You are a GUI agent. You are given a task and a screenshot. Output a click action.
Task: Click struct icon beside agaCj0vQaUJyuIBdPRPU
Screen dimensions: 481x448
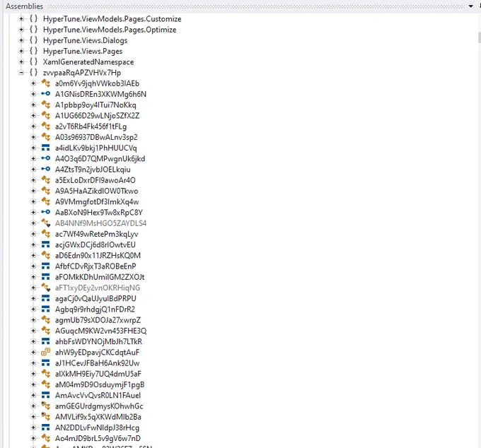click(45, 298)
